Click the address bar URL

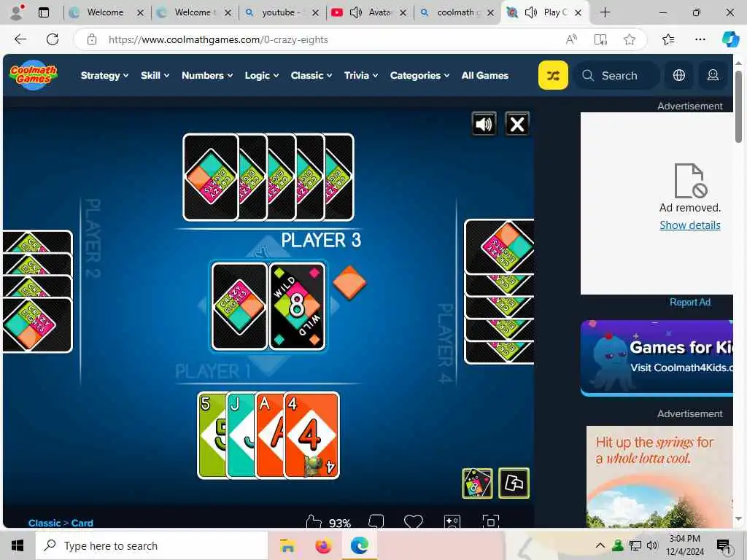[x=218, y=39]
